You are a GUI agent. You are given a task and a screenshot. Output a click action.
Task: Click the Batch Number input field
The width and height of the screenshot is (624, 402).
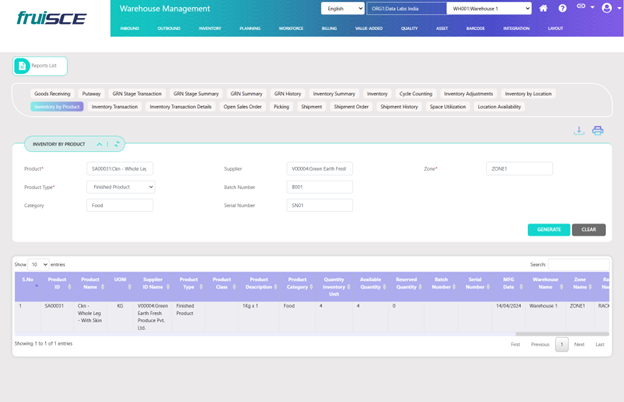320,187
